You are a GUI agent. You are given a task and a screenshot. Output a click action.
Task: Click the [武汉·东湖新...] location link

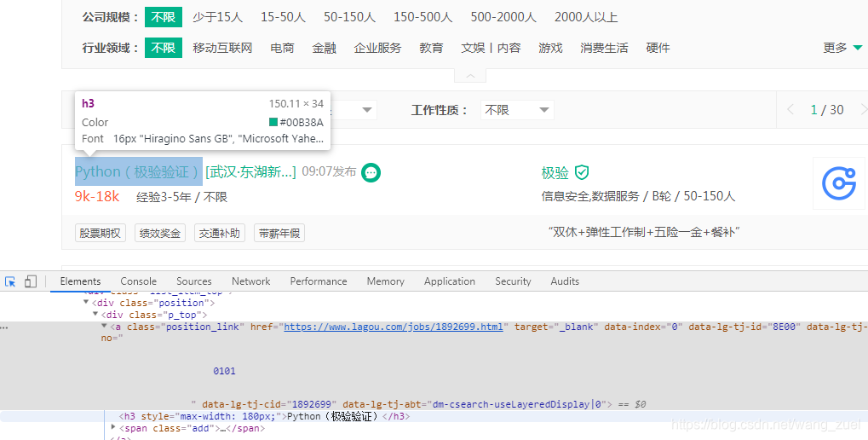coord(250,171)
